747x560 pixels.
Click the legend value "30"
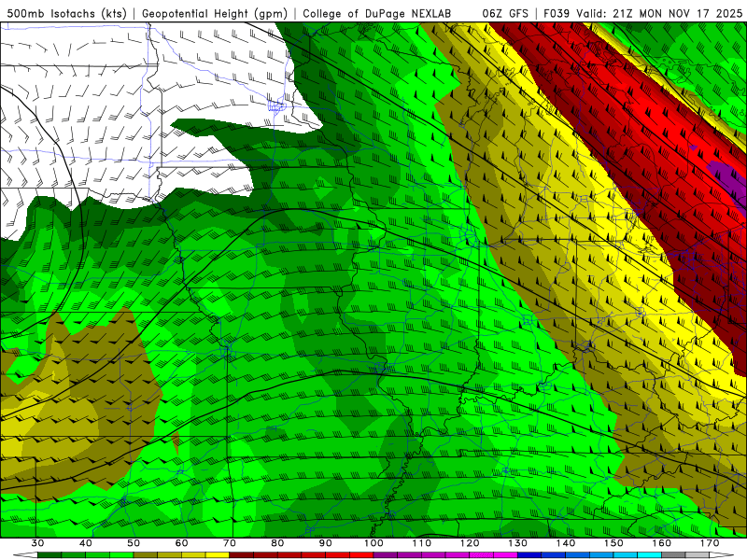coord(37,543)
